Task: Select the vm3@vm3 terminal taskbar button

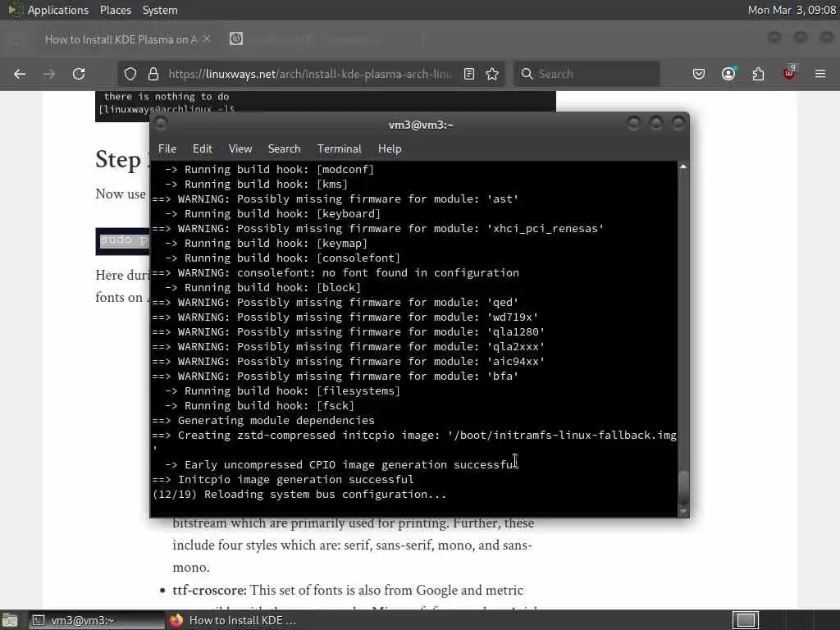Action: [x=97, y=620]
